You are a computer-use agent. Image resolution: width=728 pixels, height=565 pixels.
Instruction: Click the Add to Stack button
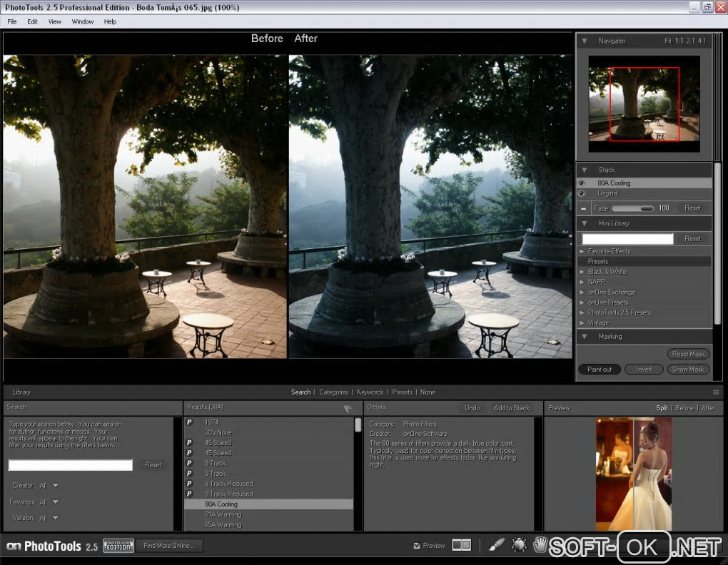(511, 408)
